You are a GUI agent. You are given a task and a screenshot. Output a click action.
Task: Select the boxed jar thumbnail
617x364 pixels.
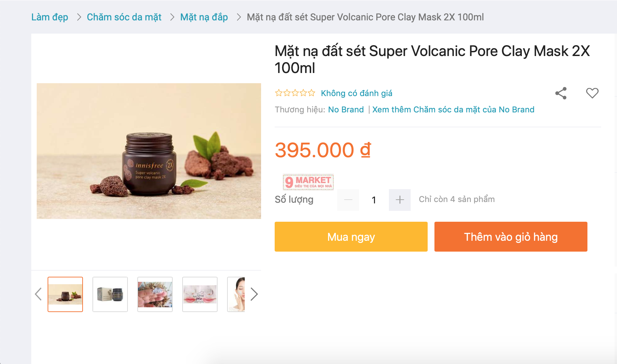point(110,294)
